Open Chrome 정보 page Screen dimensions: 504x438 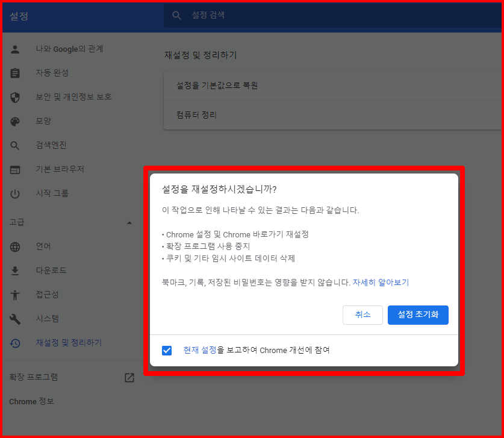tap(31, 402)
